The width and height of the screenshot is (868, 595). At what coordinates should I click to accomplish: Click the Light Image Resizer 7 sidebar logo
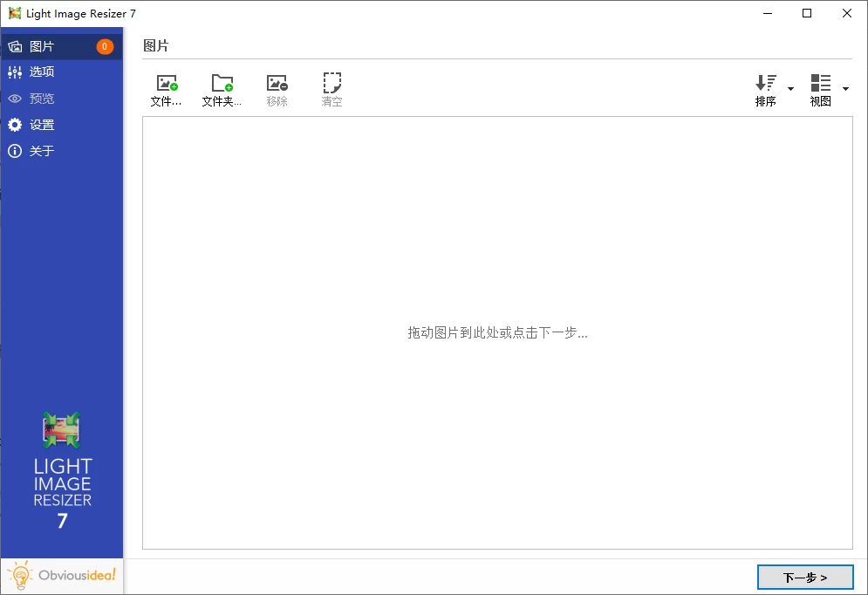[x=62, y=471]
